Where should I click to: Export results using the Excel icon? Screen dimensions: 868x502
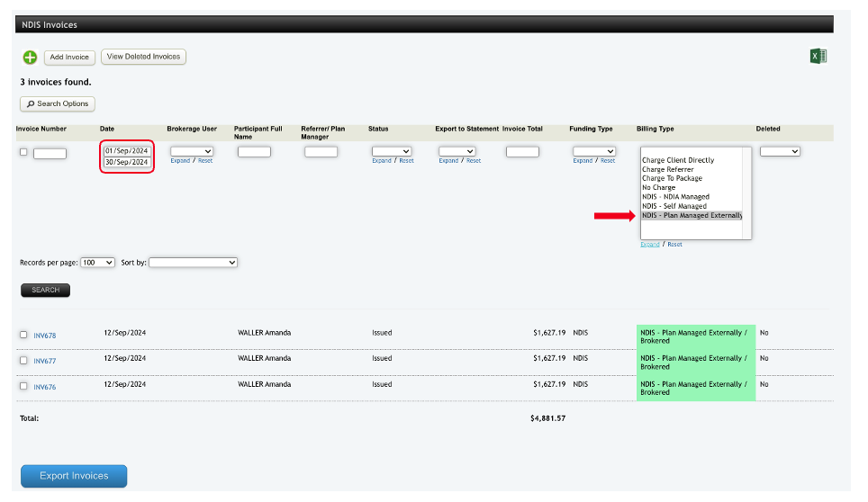[818, 56]
